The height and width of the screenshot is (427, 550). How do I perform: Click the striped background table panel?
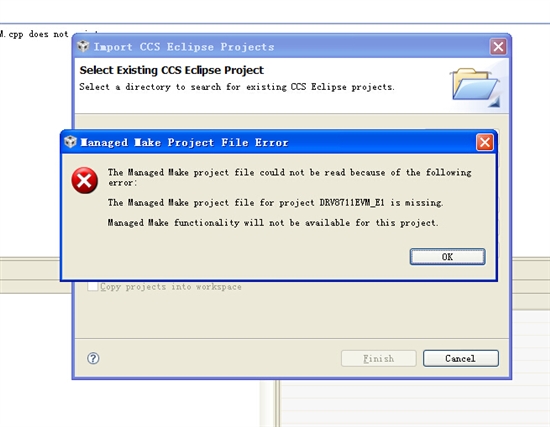coord(415,403)
